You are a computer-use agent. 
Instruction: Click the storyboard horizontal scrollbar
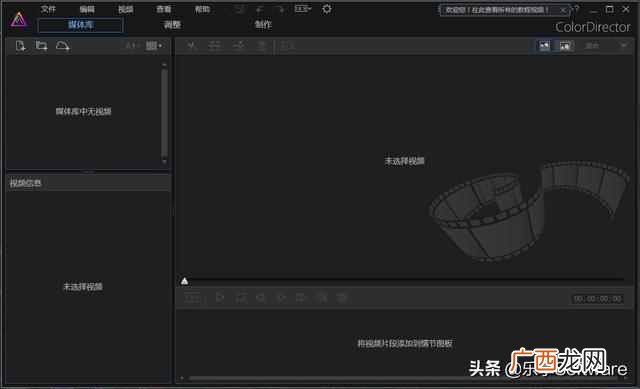(404, 378)
